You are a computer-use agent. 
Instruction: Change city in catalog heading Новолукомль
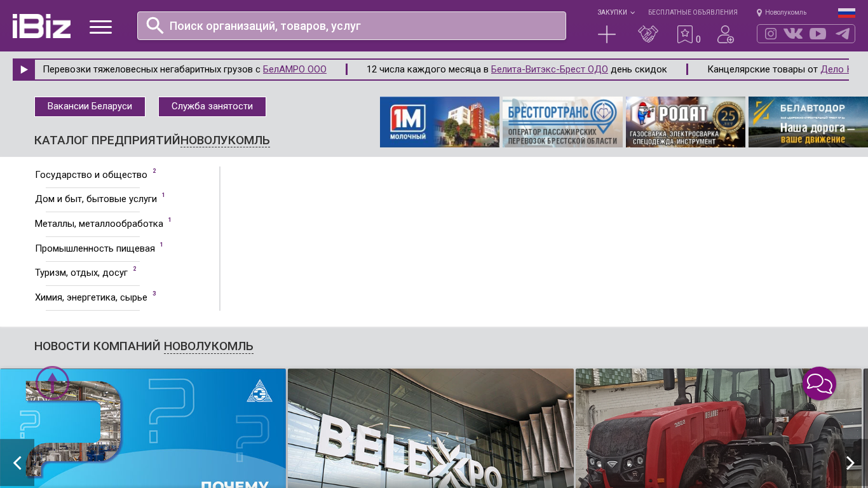point(225,140)
